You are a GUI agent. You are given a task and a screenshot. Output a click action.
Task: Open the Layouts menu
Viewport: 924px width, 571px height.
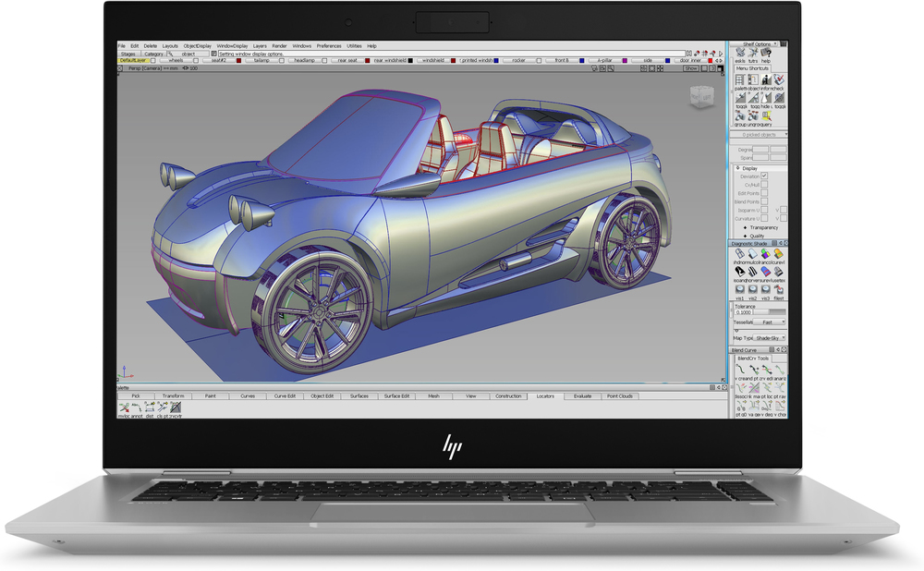click(170, 46)
